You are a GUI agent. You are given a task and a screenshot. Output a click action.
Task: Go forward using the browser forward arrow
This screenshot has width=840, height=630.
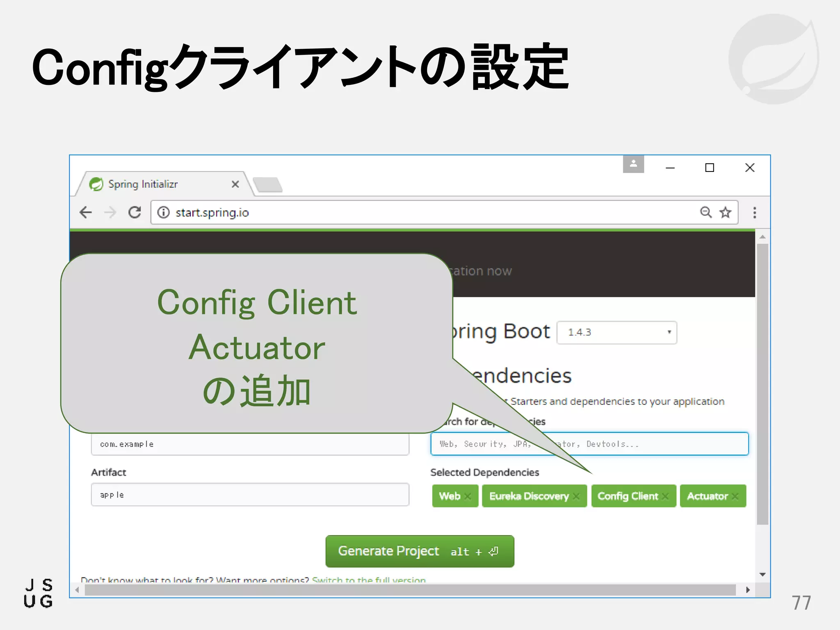click(x=110, y=212)
